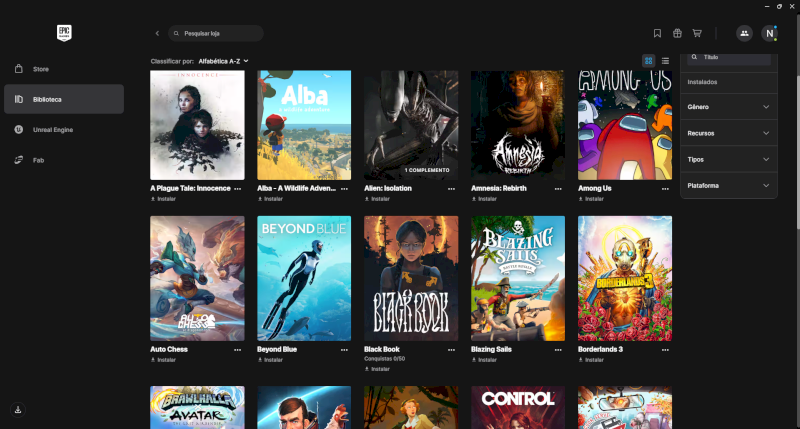Go to the Store tab
This screenshot has height=429, width=800.
point(41,69)
